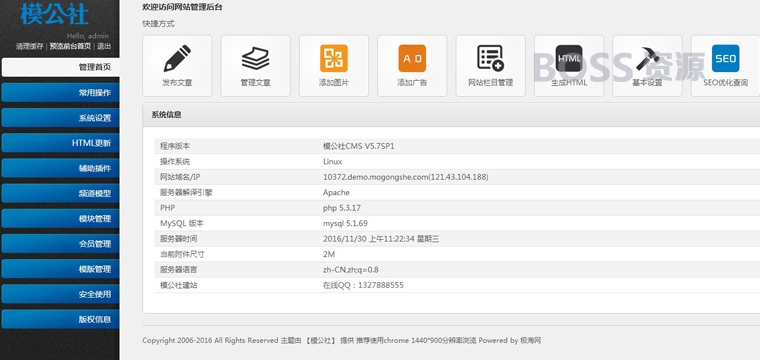This screenshot has height=360, width=760.
Task: Select the 版权信息 sidebar menu
Action: [x=61, y=319]
